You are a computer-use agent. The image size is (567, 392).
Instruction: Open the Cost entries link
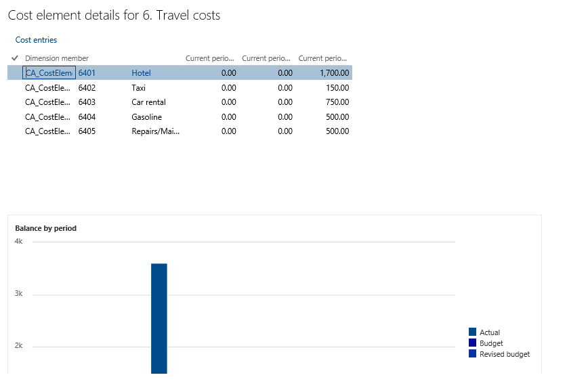coord(36,40)
